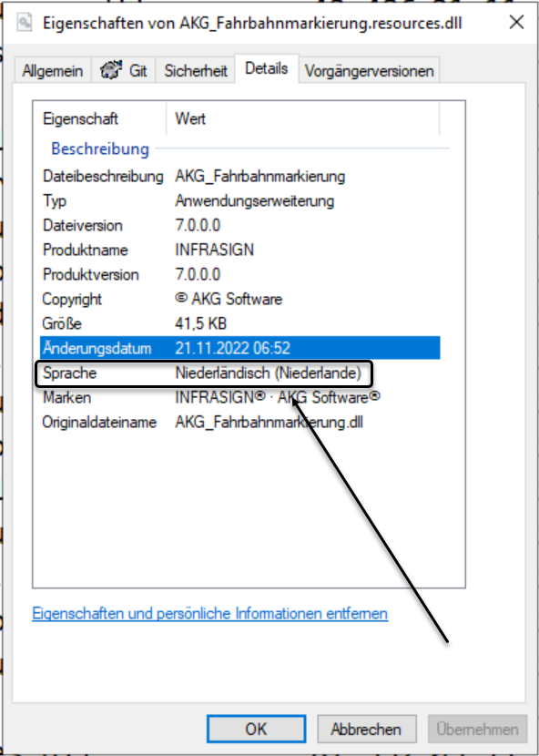Select the highlighted Änderungsdatum row

pos(240,348)
